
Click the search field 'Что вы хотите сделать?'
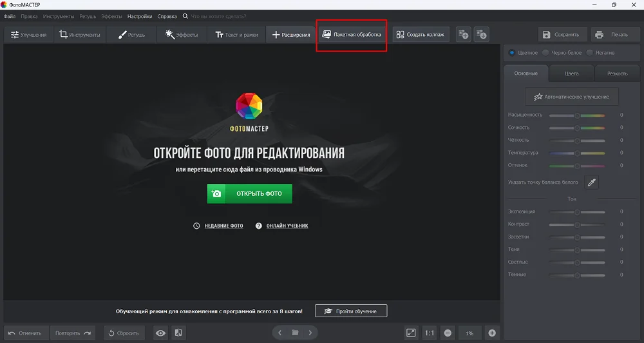(218, 17)
